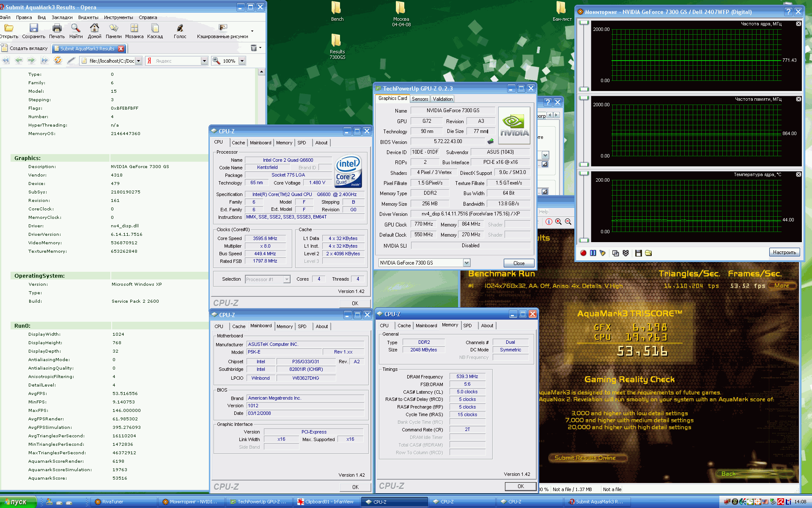
Task: Click the Opera green Back arrow
Action: coord(19,61)
